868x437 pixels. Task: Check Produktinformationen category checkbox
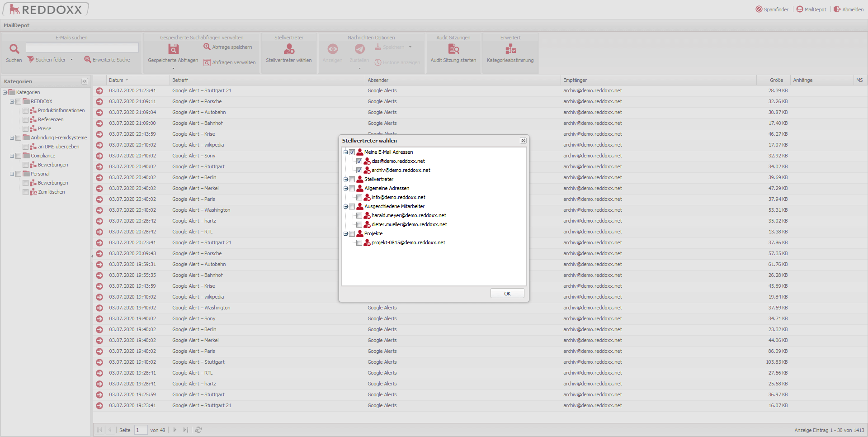(26, 110)
